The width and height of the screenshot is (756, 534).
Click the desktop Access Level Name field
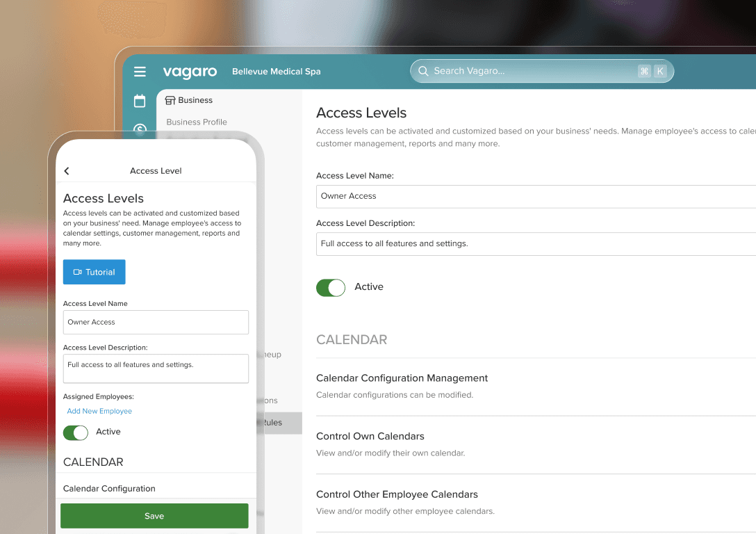pyautogui.click(x=535, y=196)
